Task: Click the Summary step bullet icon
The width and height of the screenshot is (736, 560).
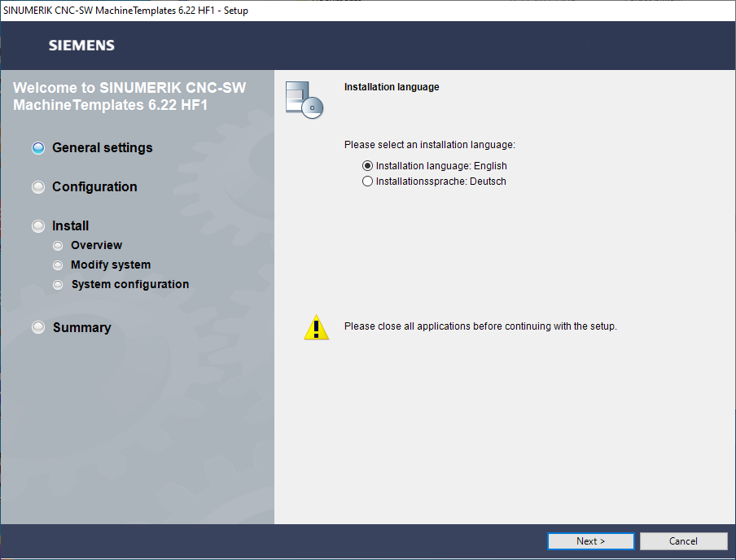Action: 38,327
